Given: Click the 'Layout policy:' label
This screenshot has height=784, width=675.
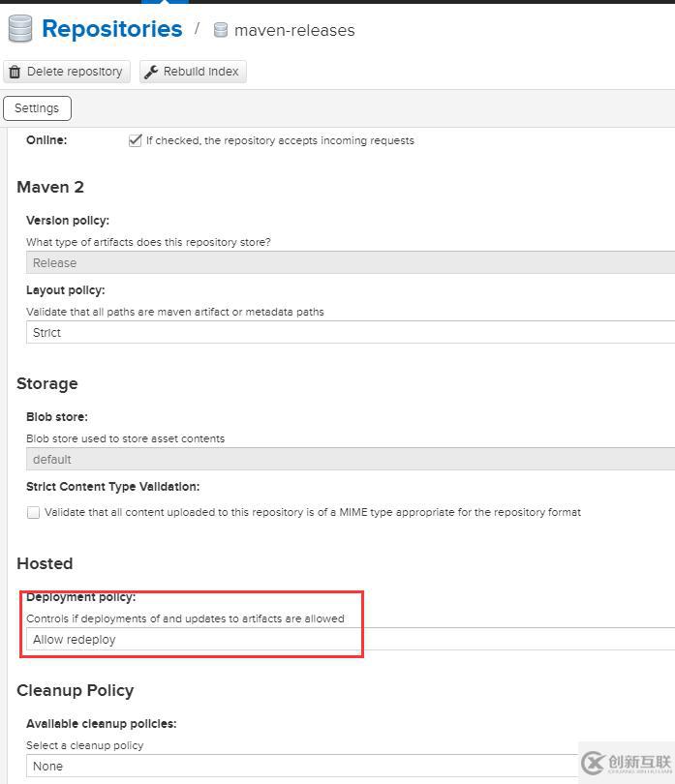Looking at the screenshot, I should [x=66, y=290].
